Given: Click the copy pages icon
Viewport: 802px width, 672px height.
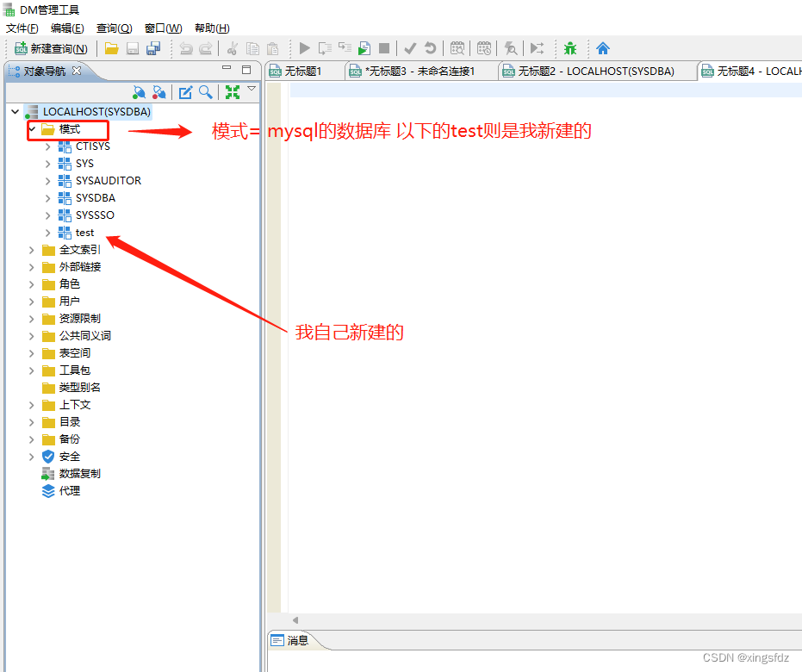Looking at the screenshot, I should pos(252,48).
